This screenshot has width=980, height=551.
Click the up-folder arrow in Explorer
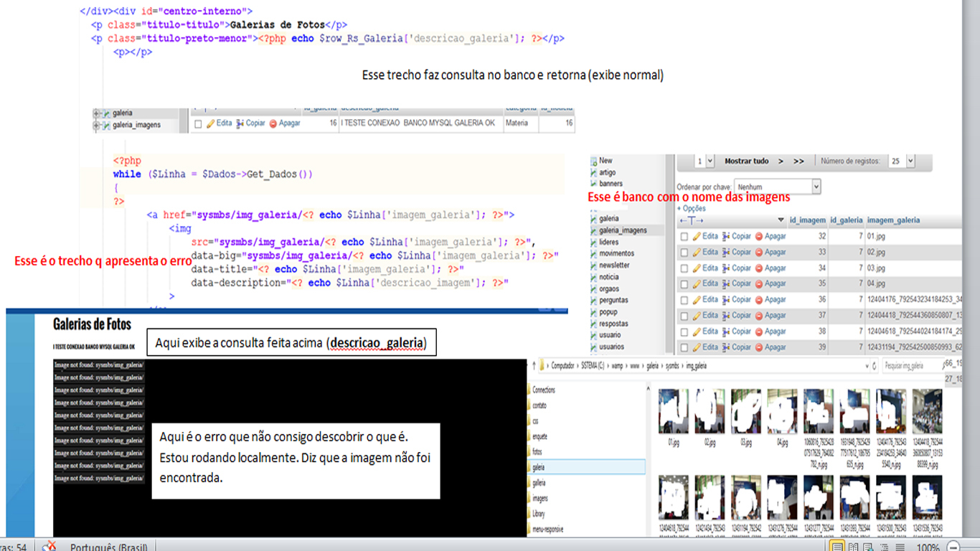(x=534, y=366)
